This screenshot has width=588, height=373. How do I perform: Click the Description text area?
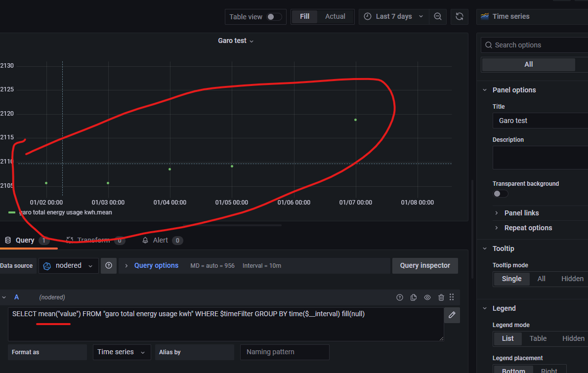click(x=541, y=158)
